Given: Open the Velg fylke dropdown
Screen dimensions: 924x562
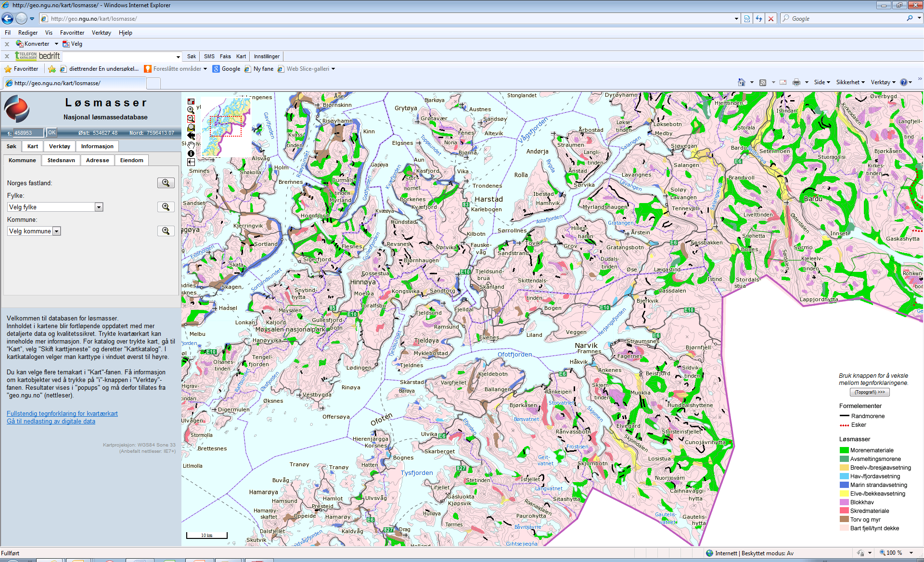Looking at the screenshot, I should 99,207.
